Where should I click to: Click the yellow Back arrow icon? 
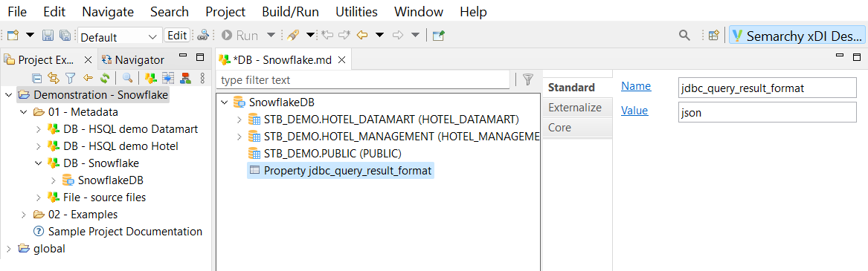[x=362, y=36]
